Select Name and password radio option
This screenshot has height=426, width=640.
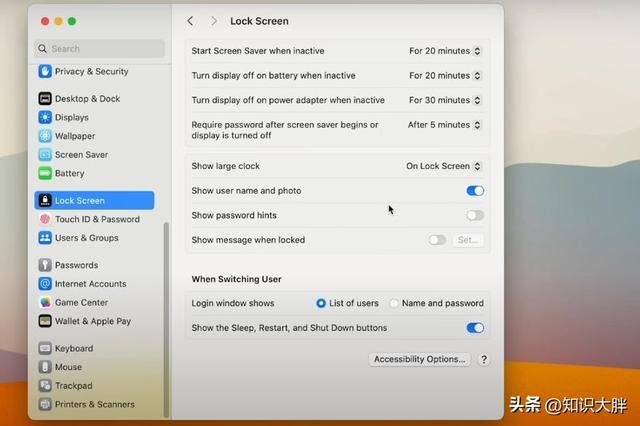[x=394, y=303]
